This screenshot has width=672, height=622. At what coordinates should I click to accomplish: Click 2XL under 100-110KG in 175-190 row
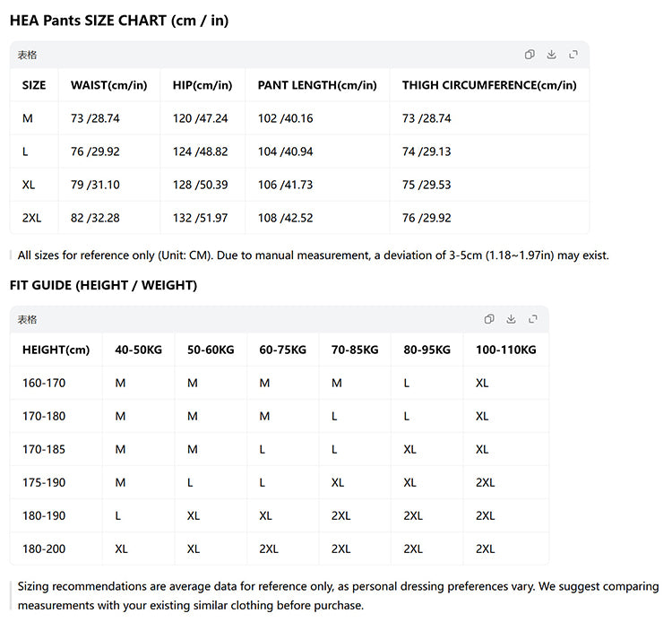(485, 483)
